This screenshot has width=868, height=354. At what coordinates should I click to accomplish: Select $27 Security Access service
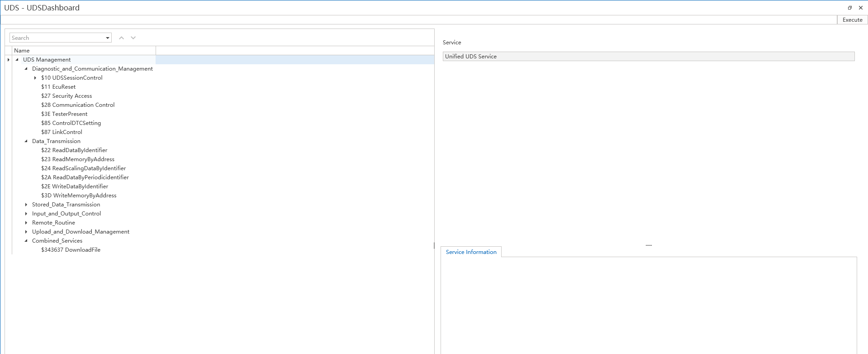66,96
